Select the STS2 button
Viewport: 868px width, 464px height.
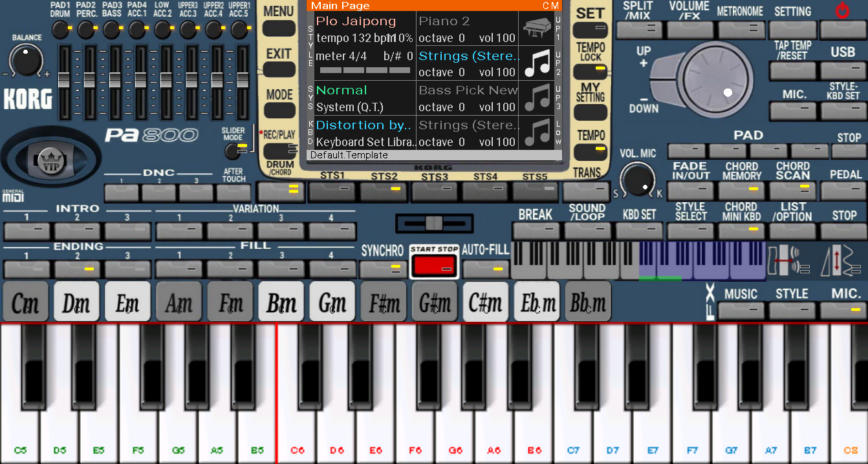point(384,191)
